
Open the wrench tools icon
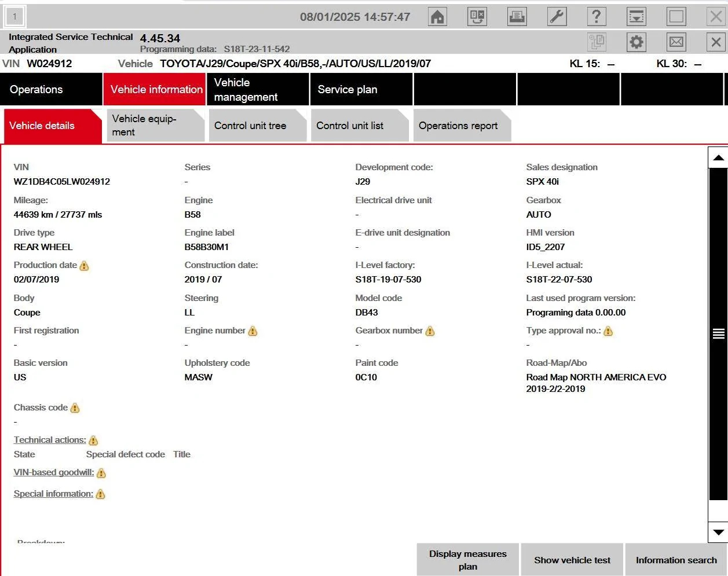click(557, 16)
